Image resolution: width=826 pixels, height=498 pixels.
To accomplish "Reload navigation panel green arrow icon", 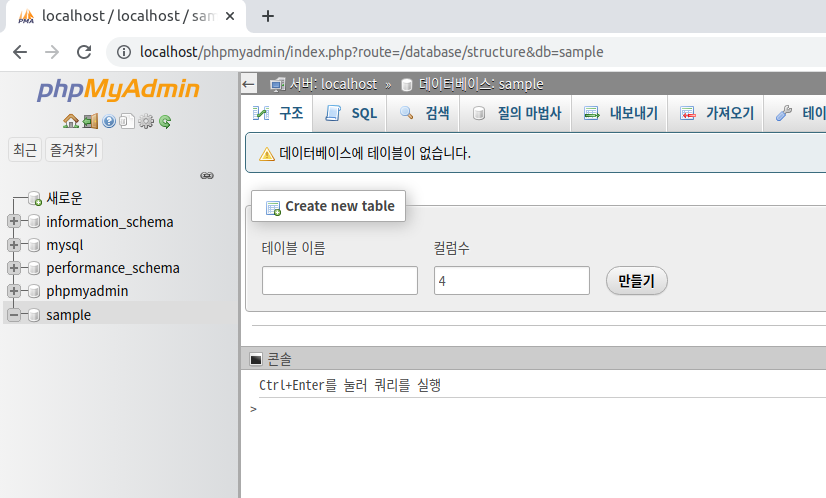I will [x=165, y=122].
